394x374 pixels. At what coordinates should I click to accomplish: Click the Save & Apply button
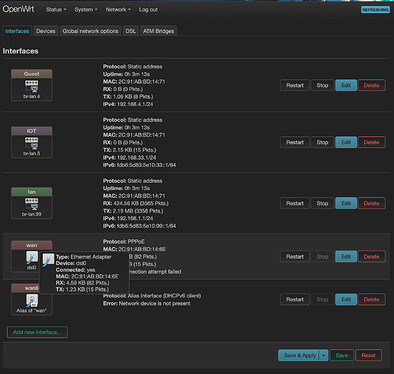(299, 355)
